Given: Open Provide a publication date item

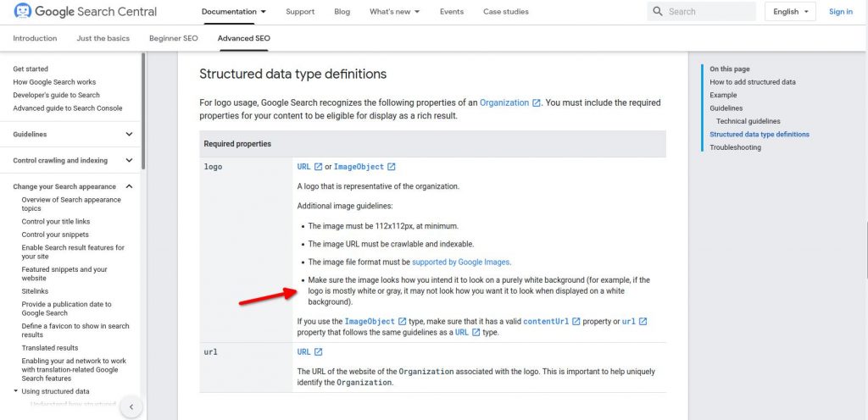Looking at the screenshot, I should click(x=66, y=308).
